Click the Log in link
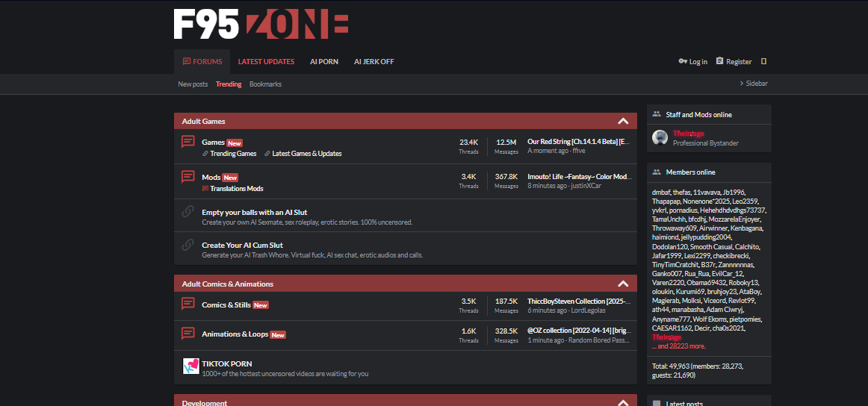Screen dimensions: 868x406 pyautogui.click(x=698, y=61)
